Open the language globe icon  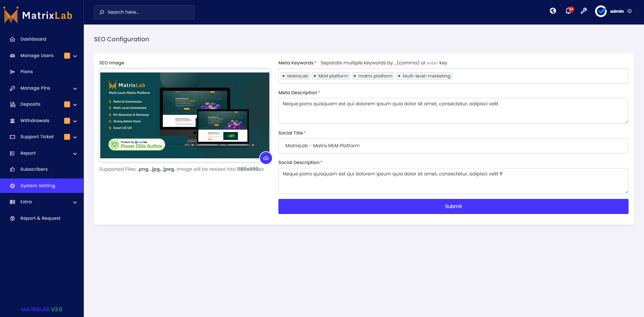553,11
